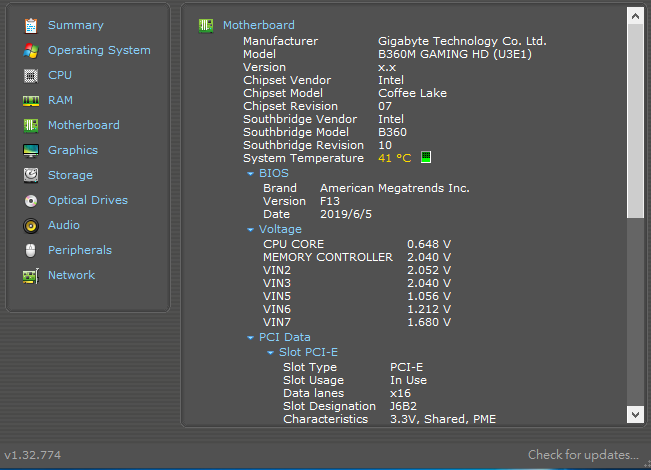Click the MEMORY CONTROLLER voltage row label

coord(328,257)
